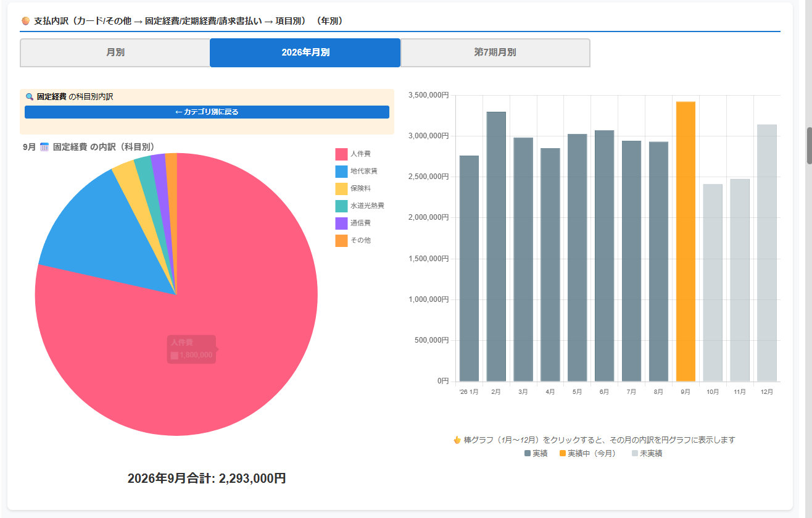Screen dimensions: 812x518
Task: Click the 3,500,000円 axis label
Action: click(x=428, y=95)
